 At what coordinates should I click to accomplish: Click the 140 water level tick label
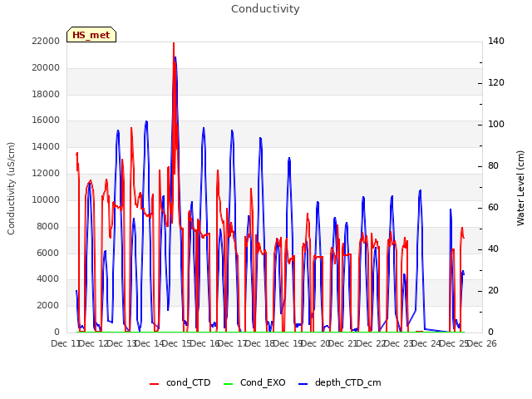(496, 41)
